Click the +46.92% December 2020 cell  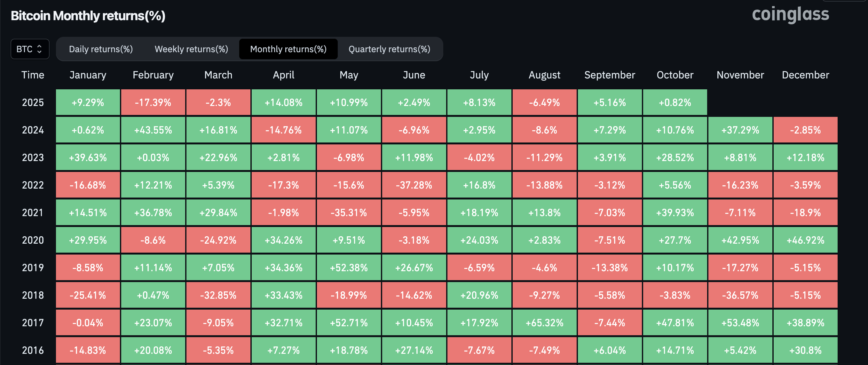click(805, 240)
